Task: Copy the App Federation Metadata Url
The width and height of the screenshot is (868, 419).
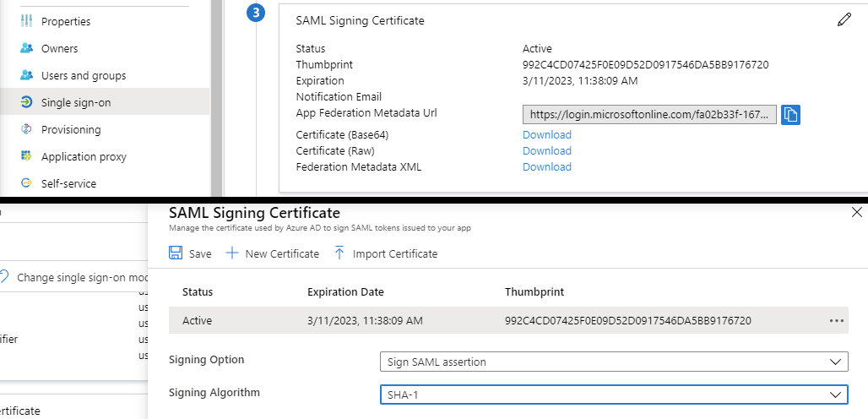Action: 789,115
